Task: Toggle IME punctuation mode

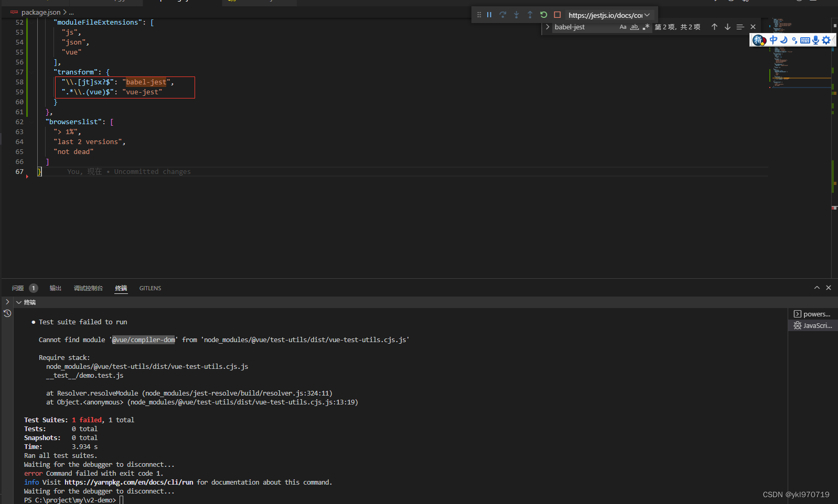Action: [x=794, y=40]
